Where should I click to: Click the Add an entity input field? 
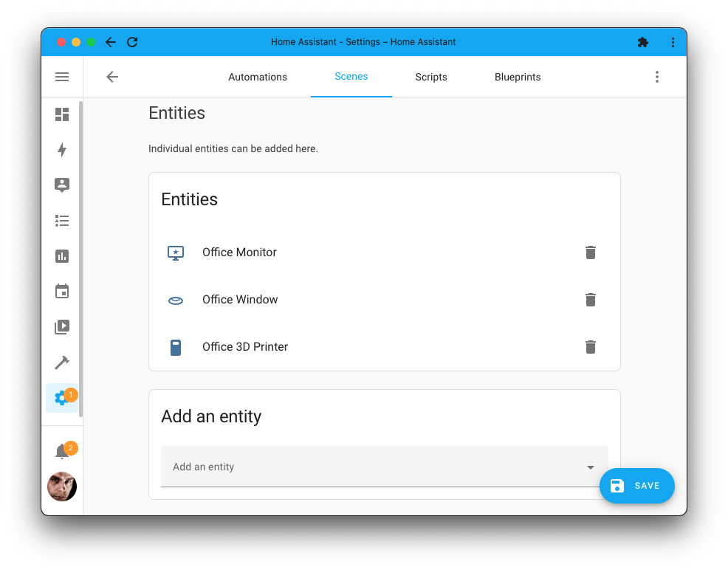pos(369,467)
